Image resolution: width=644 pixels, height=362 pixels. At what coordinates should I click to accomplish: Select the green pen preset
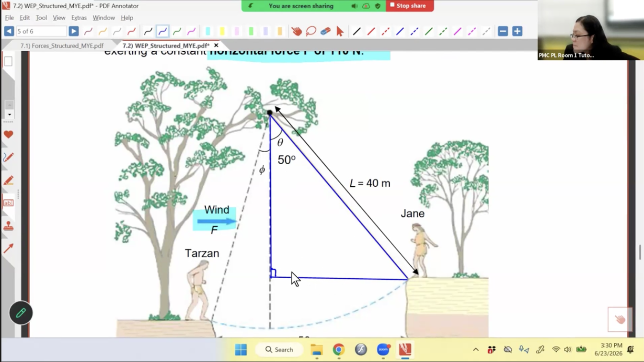coord(177,31)
